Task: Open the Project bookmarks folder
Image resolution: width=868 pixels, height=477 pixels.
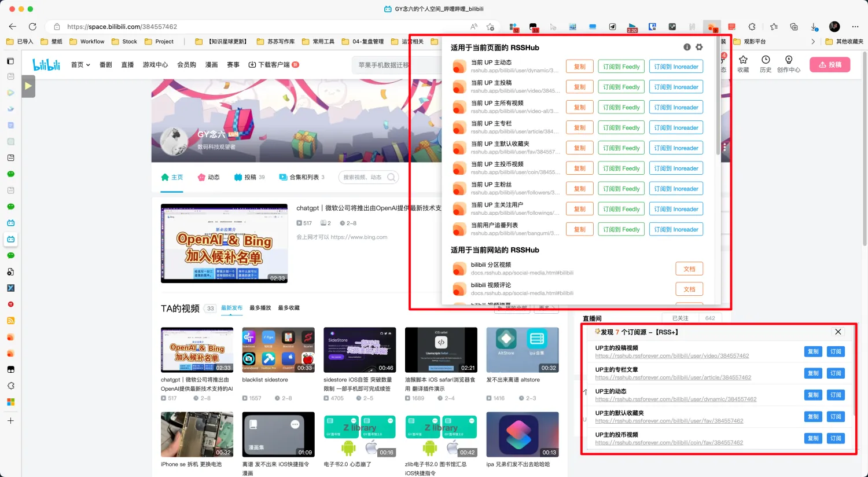Action: pos(159,42)
